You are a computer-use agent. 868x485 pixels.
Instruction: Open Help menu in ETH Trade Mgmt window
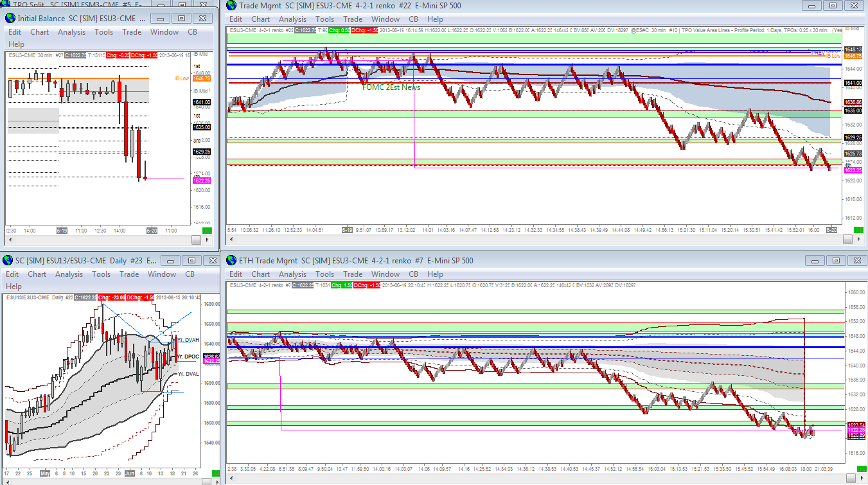[x=435, y=274]
